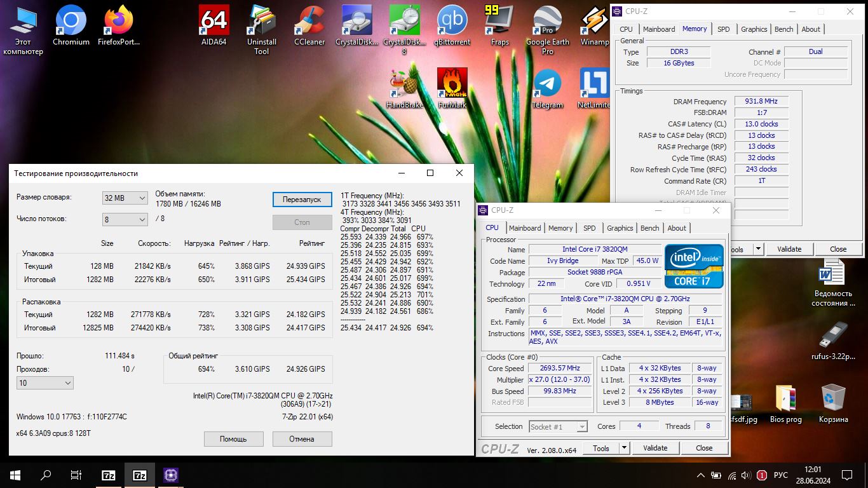Open the Bios prog folder
The image size is (868, 488).
785,404
